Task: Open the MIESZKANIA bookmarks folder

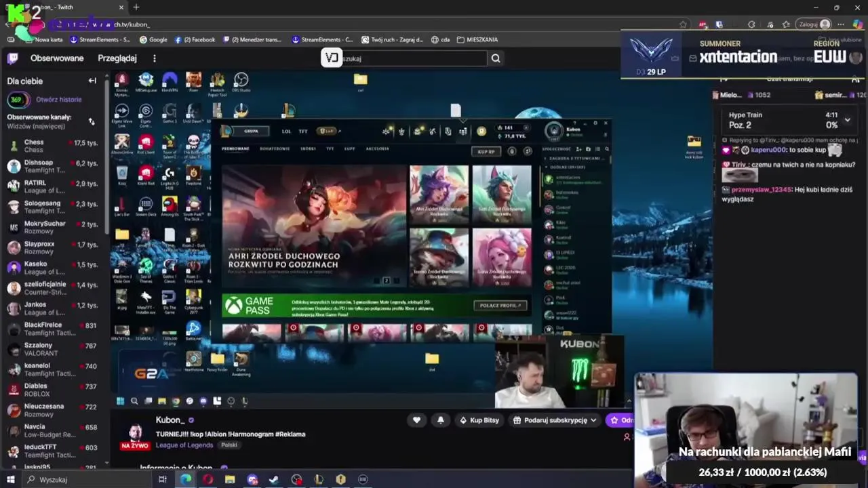Action: 477,40
